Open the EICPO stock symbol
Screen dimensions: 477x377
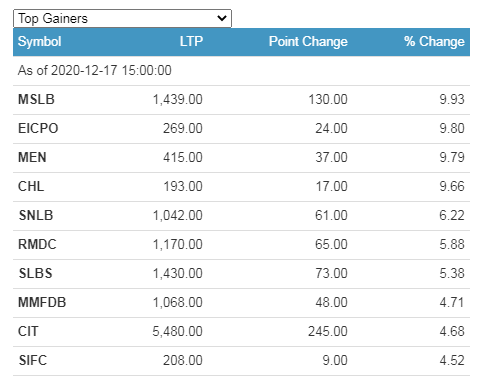(38, 128)
